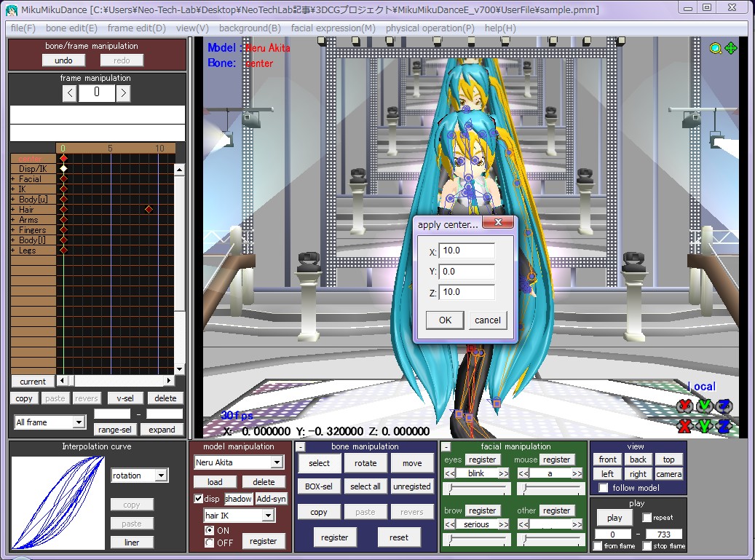Enable the follow model checkbox
Screen dimensions: 755x560
[x=603, y=488]
